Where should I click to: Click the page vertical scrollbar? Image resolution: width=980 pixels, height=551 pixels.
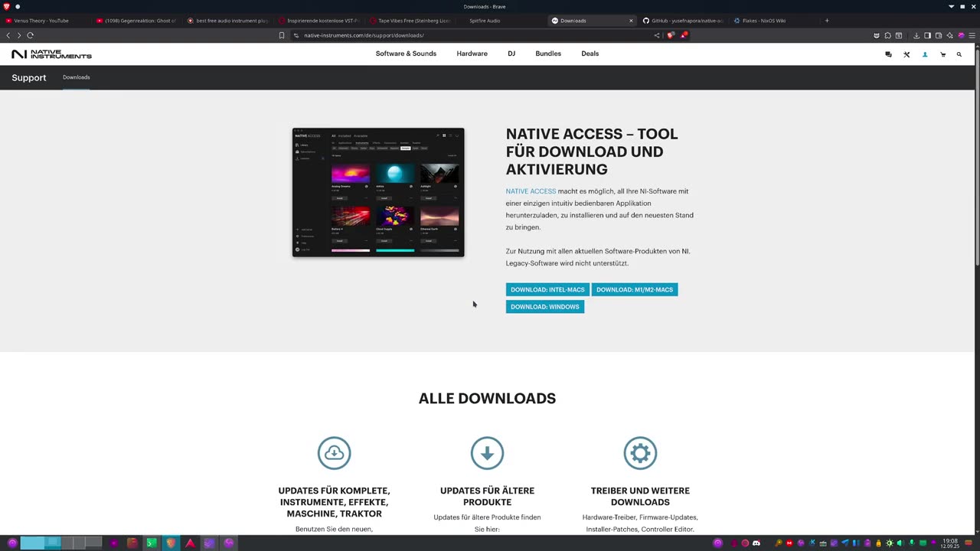977,157
